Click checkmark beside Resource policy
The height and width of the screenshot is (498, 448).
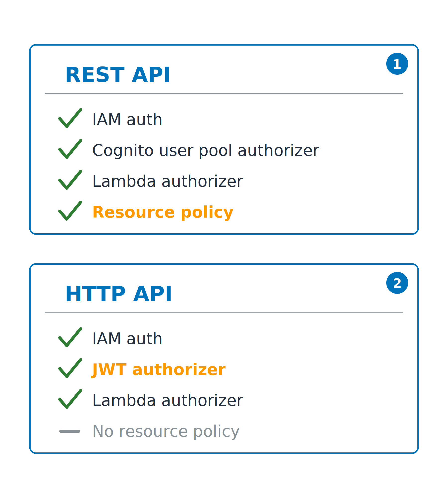pos(70,211)
